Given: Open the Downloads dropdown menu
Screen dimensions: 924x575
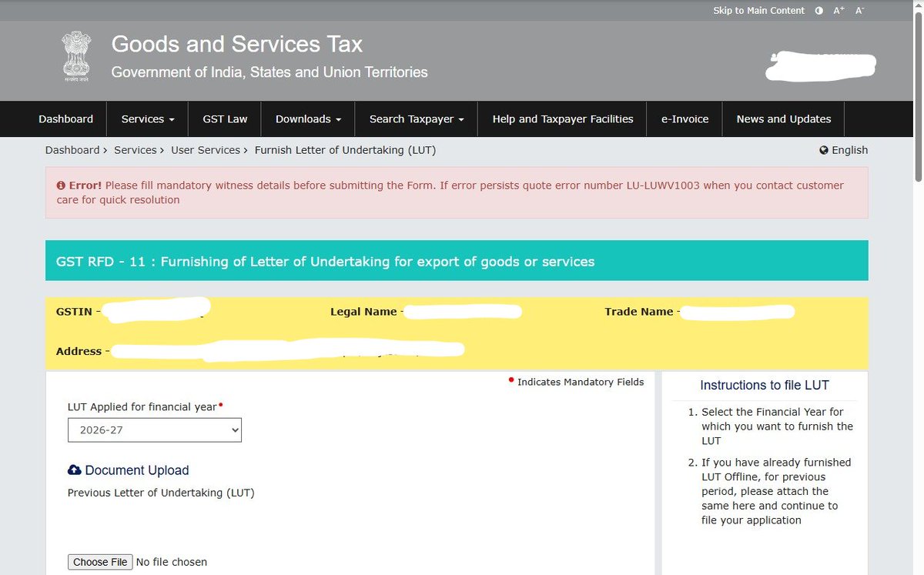Looking at the screenshot, I should point(308,119).
